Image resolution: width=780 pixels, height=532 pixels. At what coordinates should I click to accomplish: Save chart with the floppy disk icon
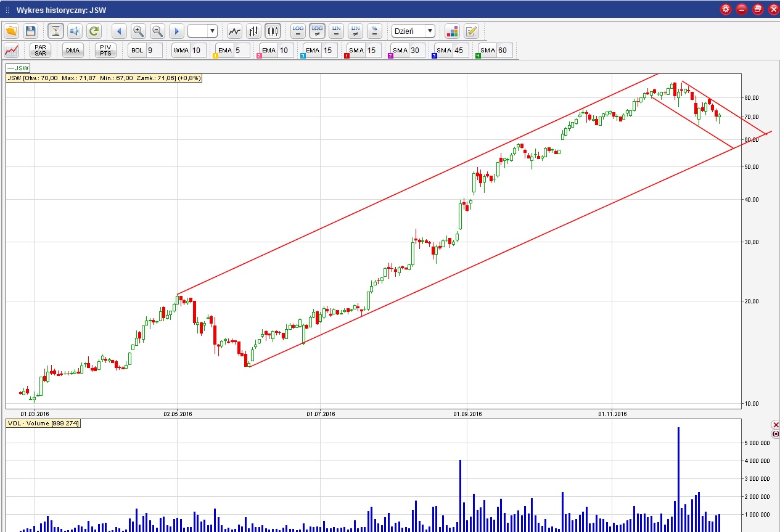tap(31, 31)
